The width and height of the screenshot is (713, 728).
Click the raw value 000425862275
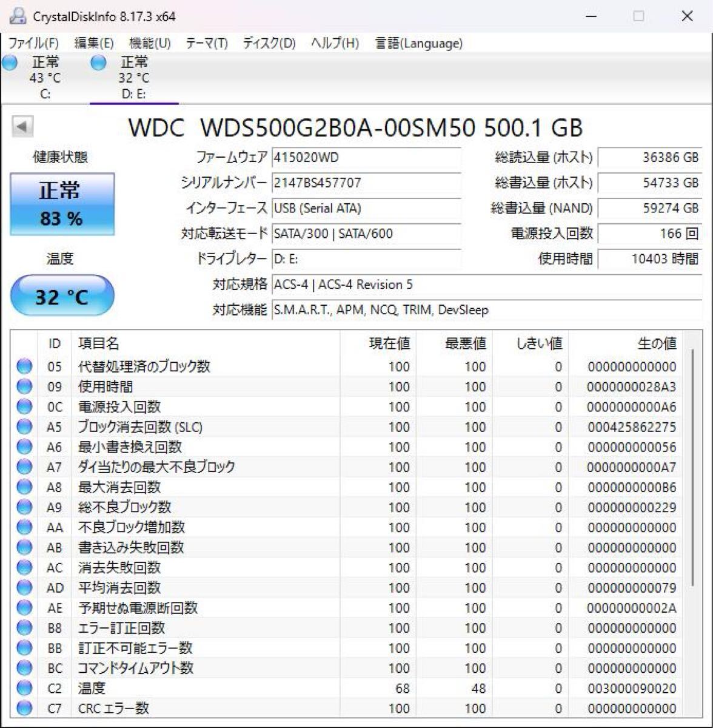631,427
